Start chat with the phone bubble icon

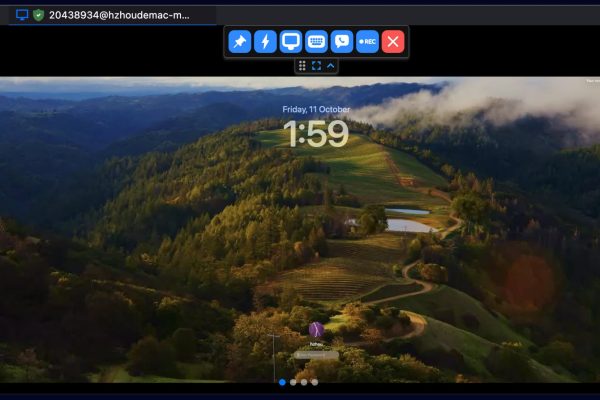(342, 41)
